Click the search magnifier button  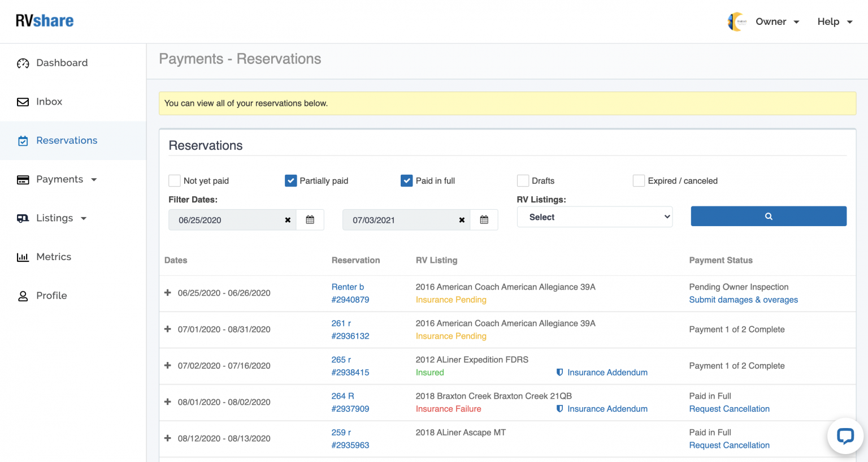click(768, 216)
